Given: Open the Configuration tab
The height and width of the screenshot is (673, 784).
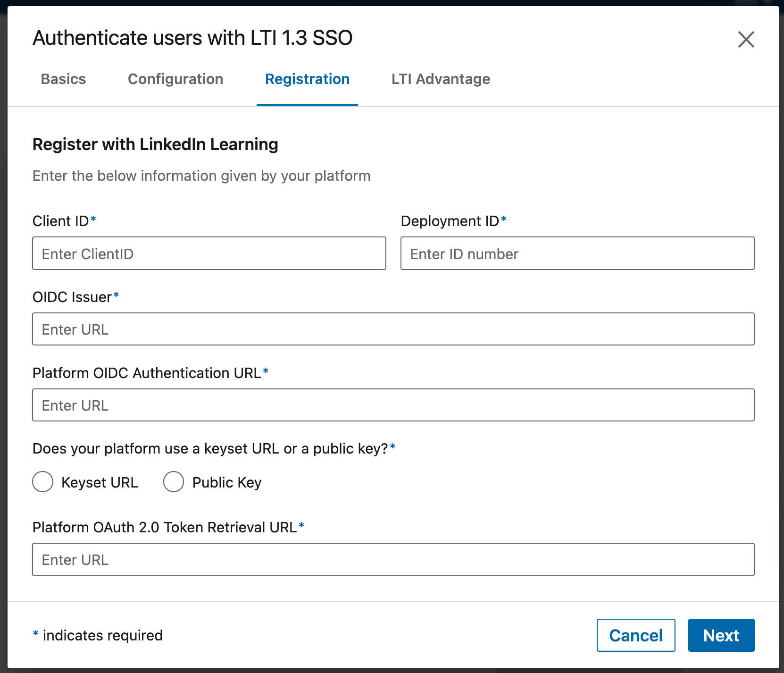Looking at the screenshot, I should 175,79.
